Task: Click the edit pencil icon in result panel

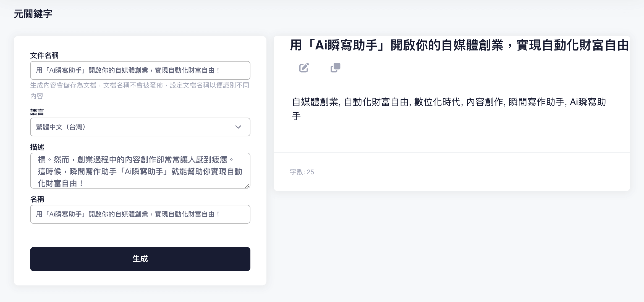Action: [304, 68]
